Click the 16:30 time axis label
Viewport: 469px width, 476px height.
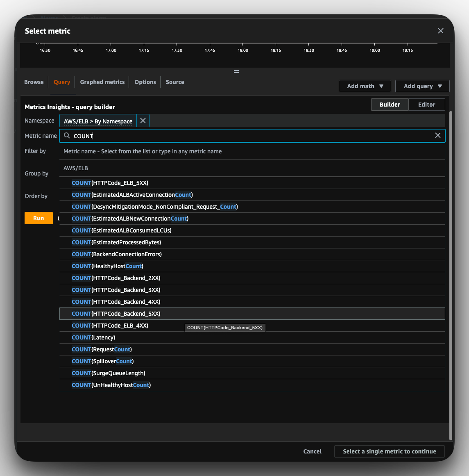click(45, 50)
